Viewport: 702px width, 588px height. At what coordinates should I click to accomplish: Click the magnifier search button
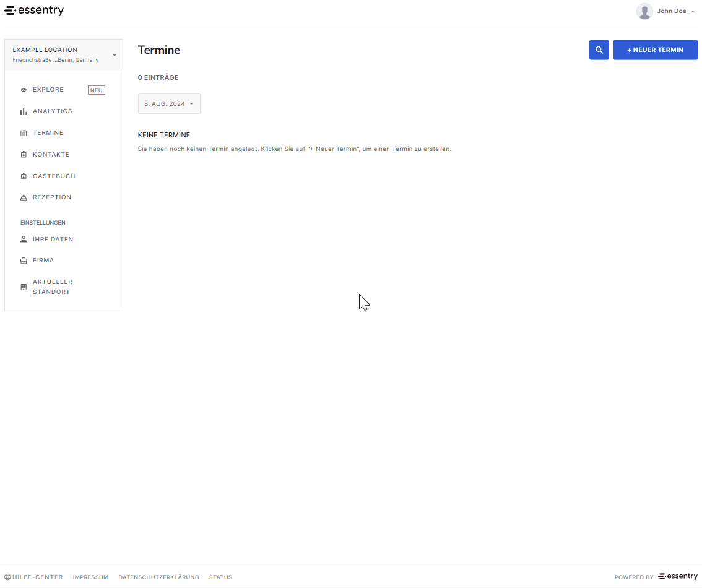click(599, 50)
